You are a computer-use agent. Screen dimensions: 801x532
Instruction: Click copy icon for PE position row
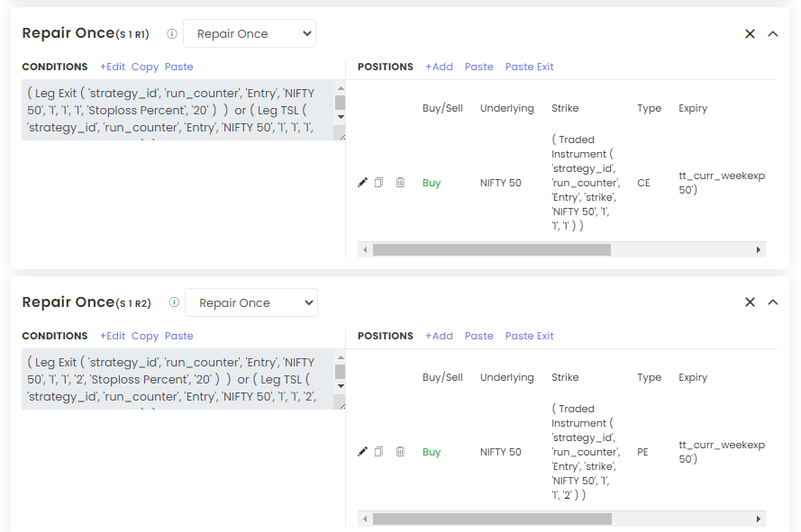click(x=379, y=452)
